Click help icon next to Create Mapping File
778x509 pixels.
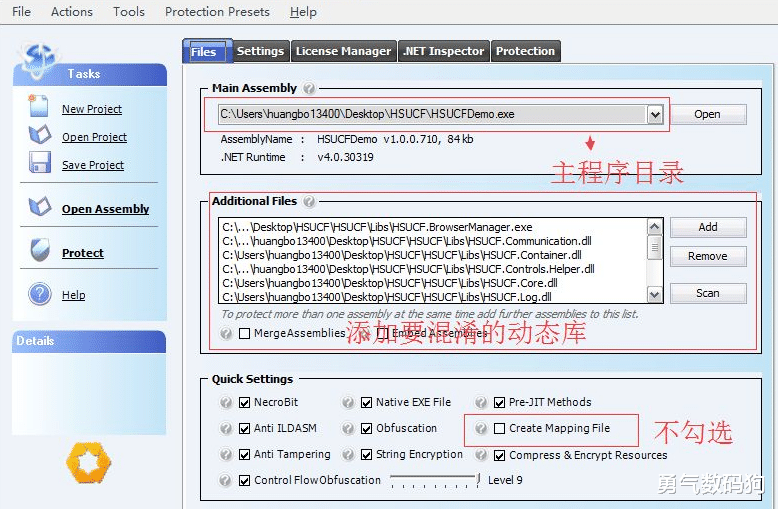pos(481,428)
